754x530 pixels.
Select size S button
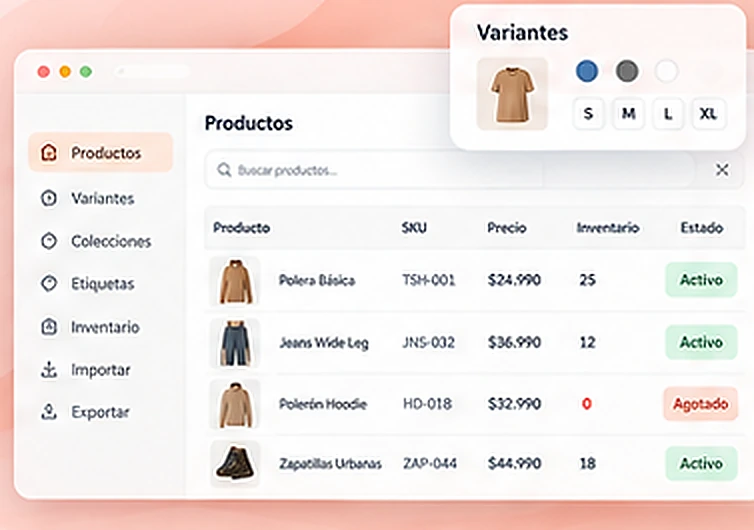pyautogui.click(x=588, y=114)
